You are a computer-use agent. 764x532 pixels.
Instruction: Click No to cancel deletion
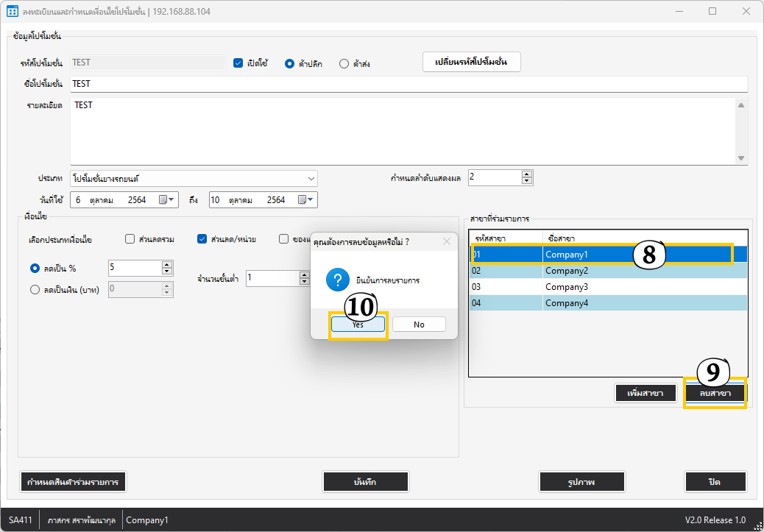[419, 324]
